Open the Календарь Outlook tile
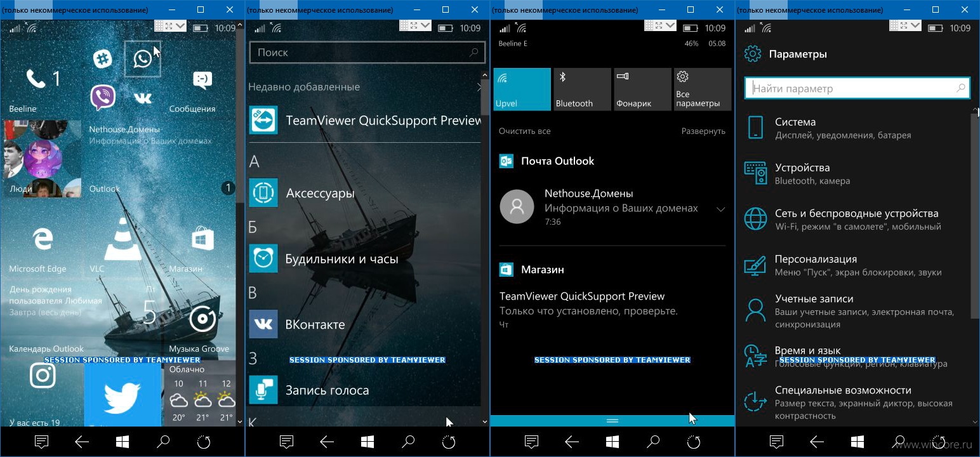This screenshot has height=457, width=980. pos(82,319)
